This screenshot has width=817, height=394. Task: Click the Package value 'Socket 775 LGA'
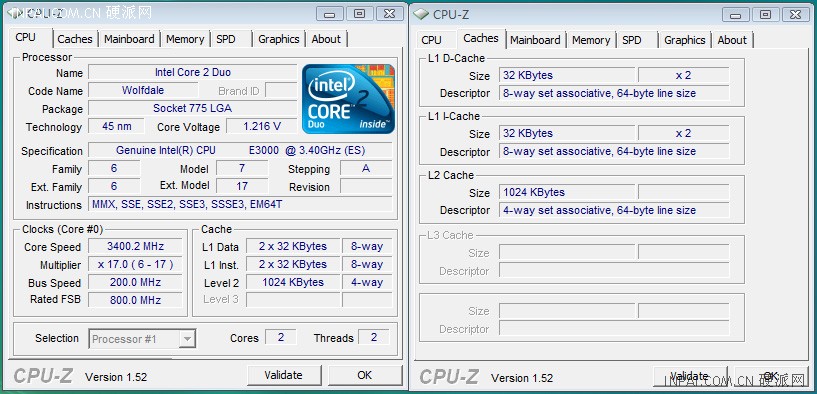[193, 108]
